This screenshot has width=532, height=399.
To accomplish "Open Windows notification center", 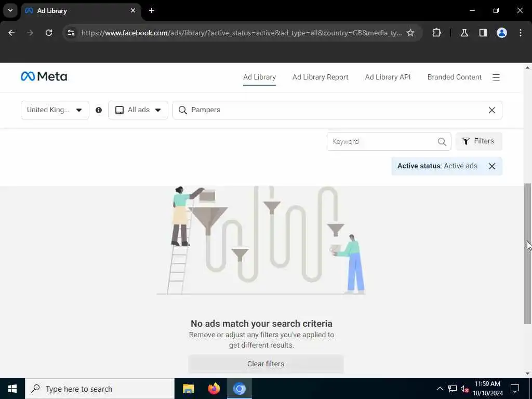I will 515,389.
